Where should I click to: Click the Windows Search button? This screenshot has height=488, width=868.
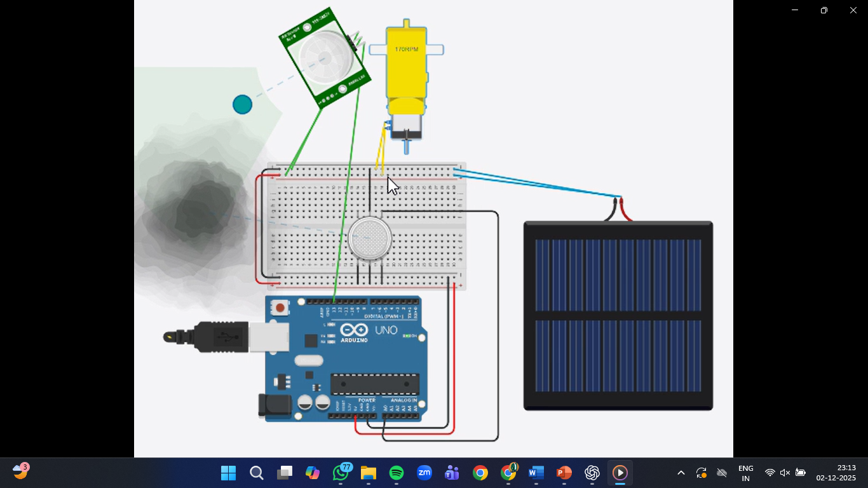(x=256, y=473)
